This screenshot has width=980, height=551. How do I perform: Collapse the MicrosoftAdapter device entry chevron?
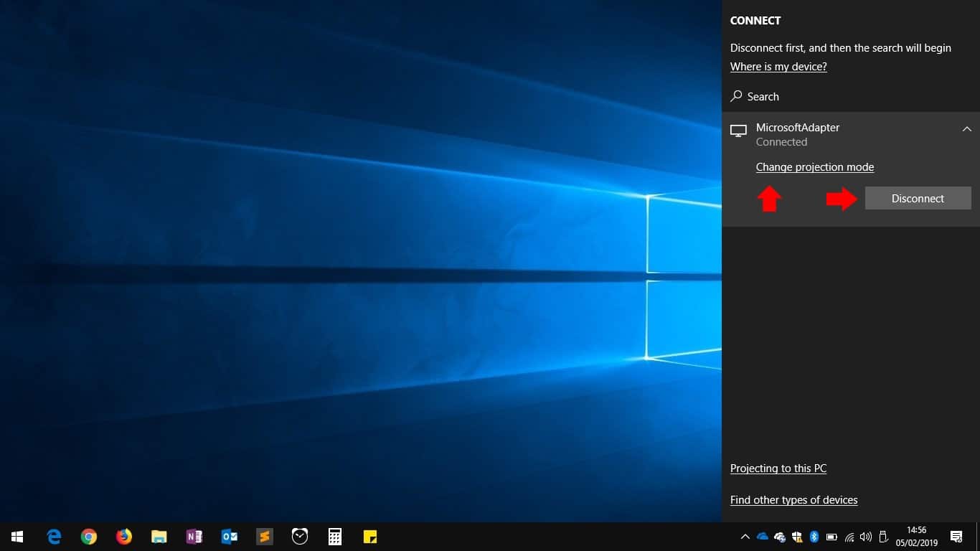click(966, 129)
